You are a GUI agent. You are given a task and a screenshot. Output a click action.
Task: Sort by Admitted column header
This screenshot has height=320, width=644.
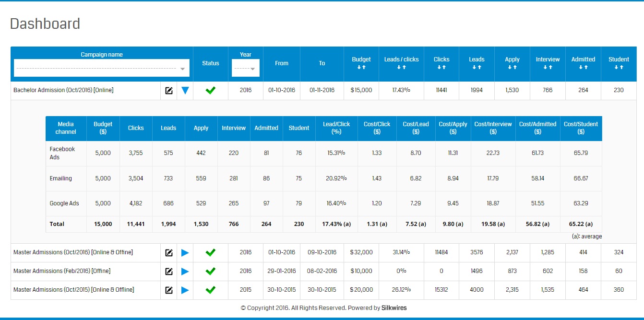[583, 67]
